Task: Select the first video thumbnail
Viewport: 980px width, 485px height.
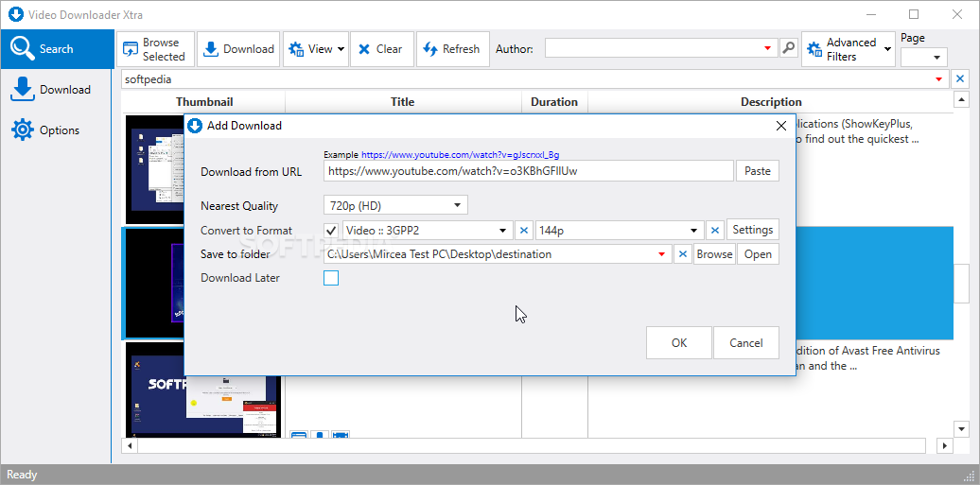Action: (x=155, y=169)
